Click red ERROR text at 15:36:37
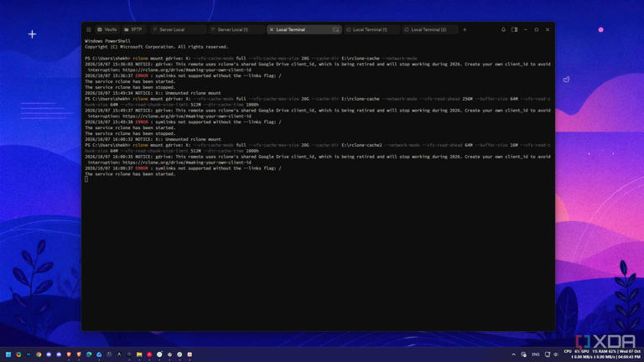The width and height of the screenshot is (644, 362). click(142, 75)
